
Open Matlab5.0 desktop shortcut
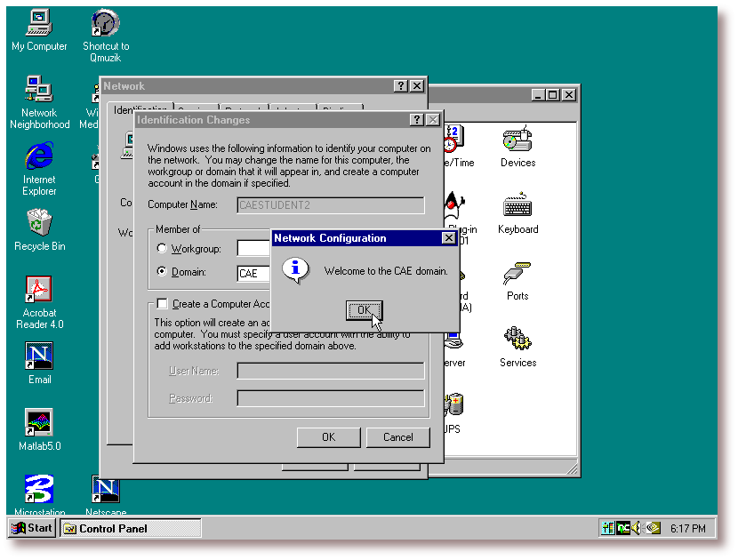coord(39,424)
